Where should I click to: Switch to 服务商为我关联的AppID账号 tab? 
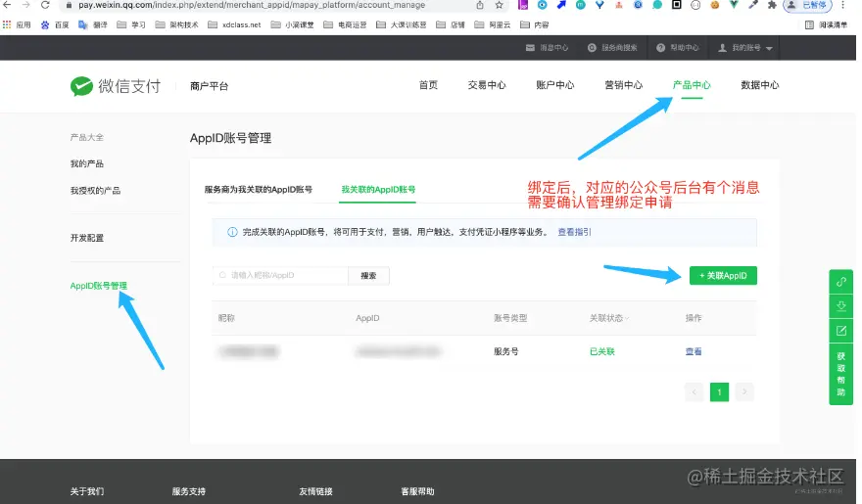click(x=259, y=190)
